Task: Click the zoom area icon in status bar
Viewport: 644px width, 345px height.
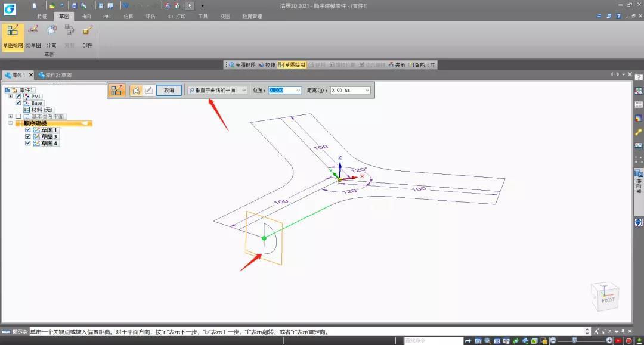Action: click(478, 341)
